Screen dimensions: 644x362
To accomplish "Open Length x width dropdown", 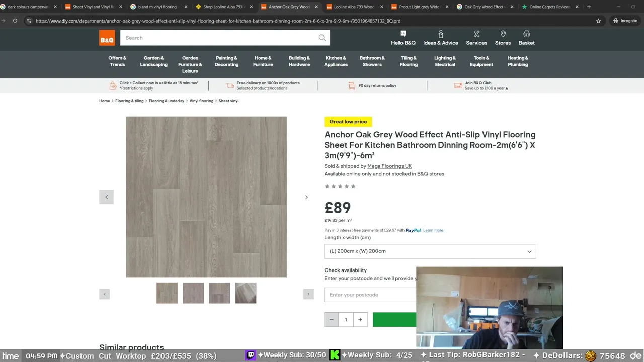I will click(430, 251).
